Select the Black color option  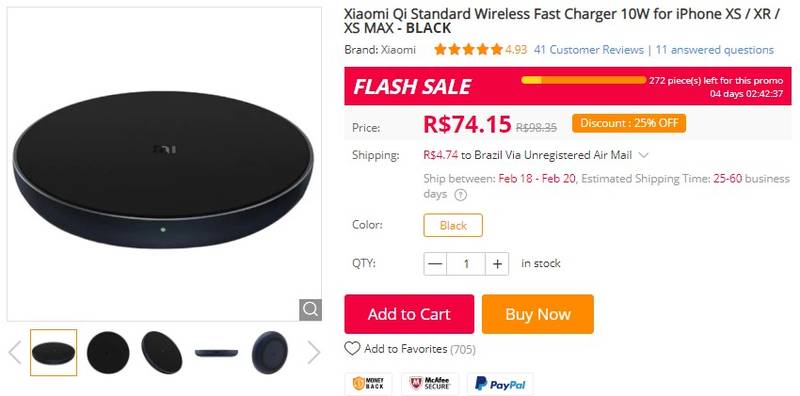[x=453, y=225]
